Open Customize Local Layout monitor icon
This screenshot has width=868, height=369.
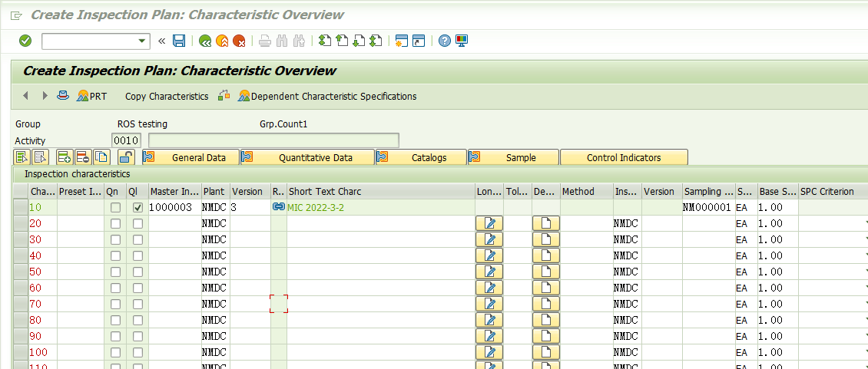pyautogui.click(x=462, y=41)
